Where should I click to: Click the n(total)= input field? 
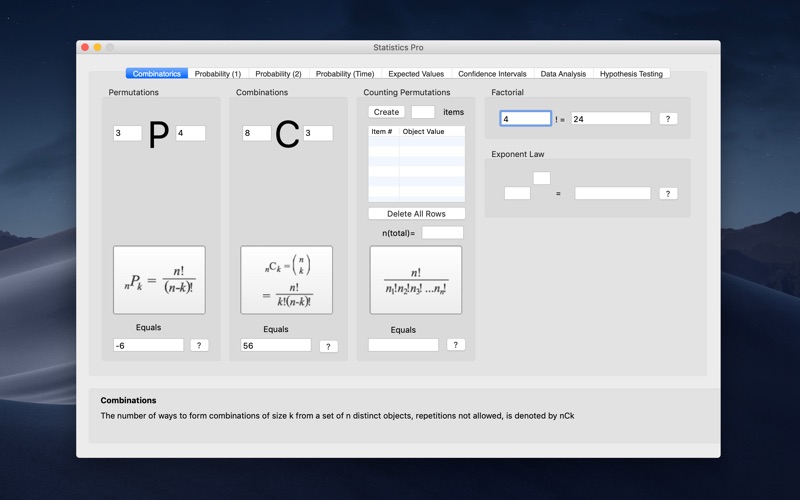(x=442, y=233)
